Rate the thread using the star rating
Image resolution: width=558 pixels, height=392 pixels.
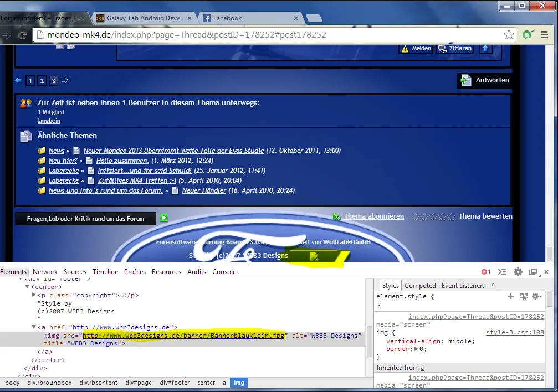(433, 216)
